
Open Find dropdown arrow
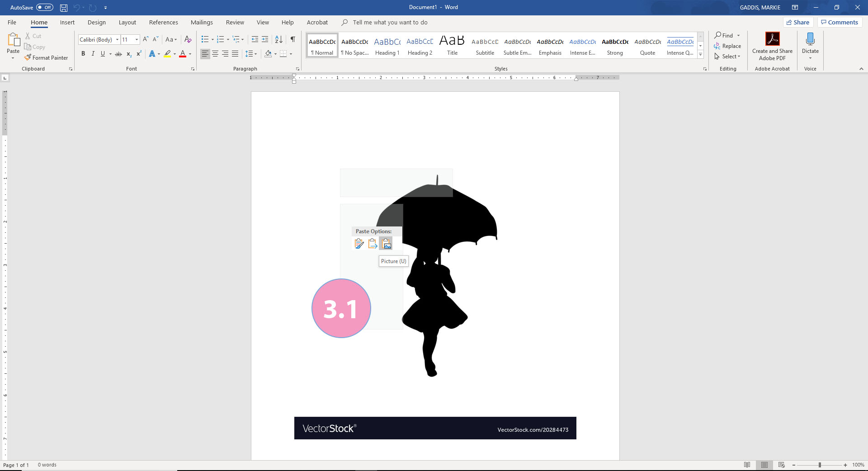[739, 36]
